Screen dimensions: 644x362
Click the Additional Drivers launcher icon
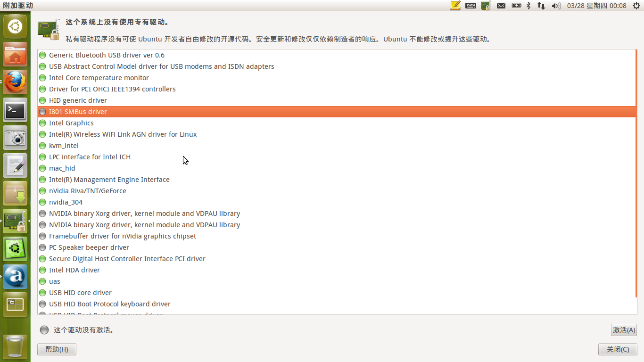pyautogui.click(x=15, y=221)
